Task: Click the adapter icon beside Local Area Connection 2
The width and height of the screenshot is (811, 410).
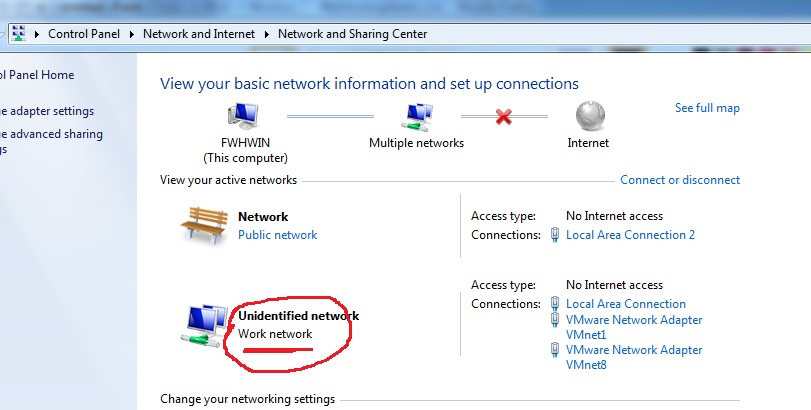Action: click(555, 235)
